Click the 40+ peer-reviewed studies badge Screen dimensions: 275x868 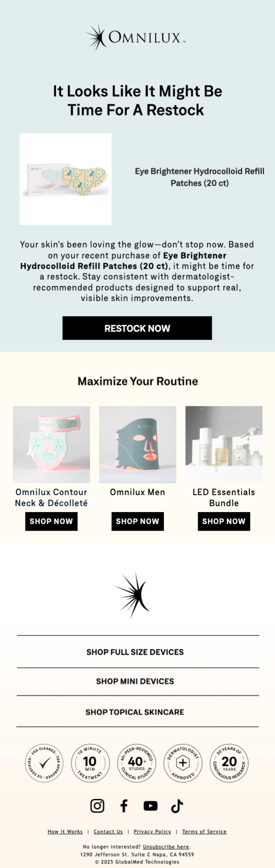pos(137,763)
